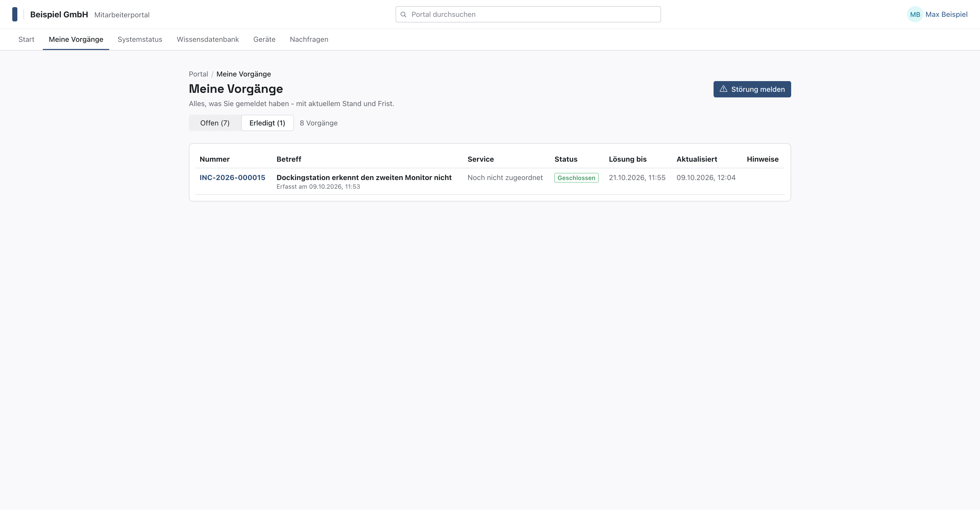Click the search magnifier icon
The width and height of the screenshot is (980, 510).
coord(404,15)
